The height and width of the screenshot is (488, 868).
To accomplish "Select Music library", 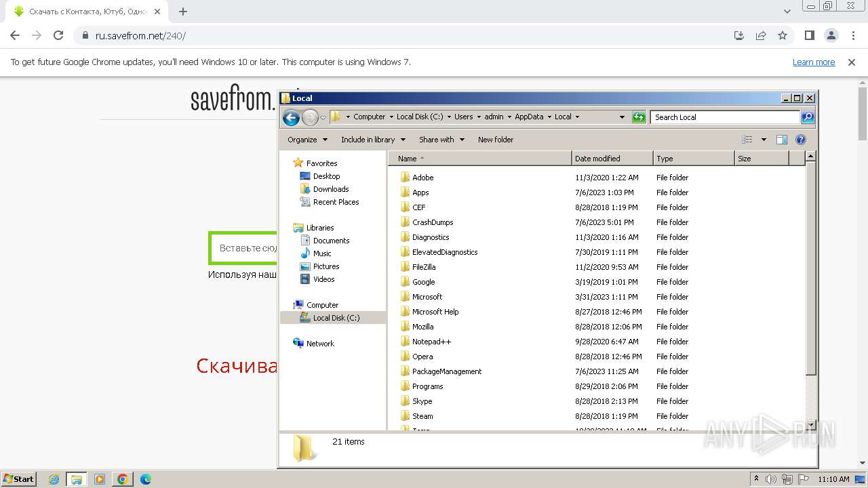I will (322, 253).
